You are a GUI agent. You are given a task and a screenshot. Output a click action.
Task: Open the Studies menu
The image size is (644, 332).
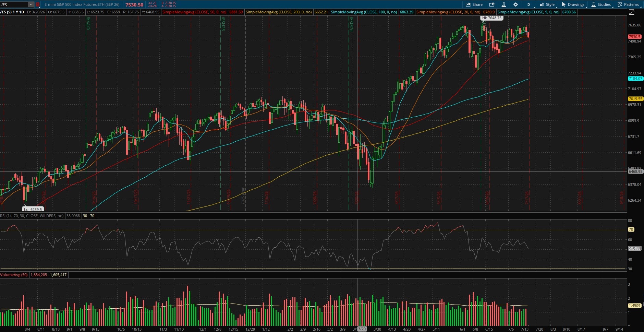coord(601,4)
